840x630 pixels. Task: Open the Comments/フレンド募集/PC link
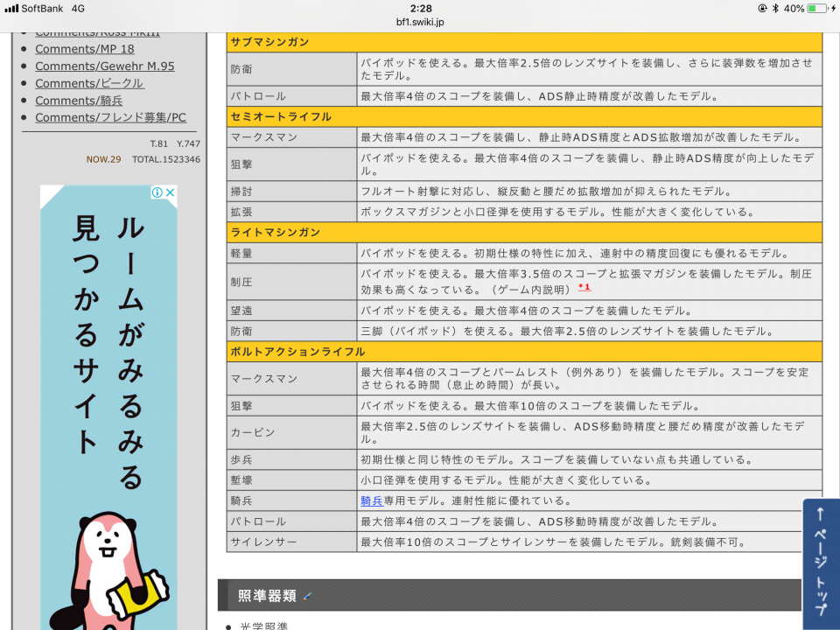coord(110,117)
